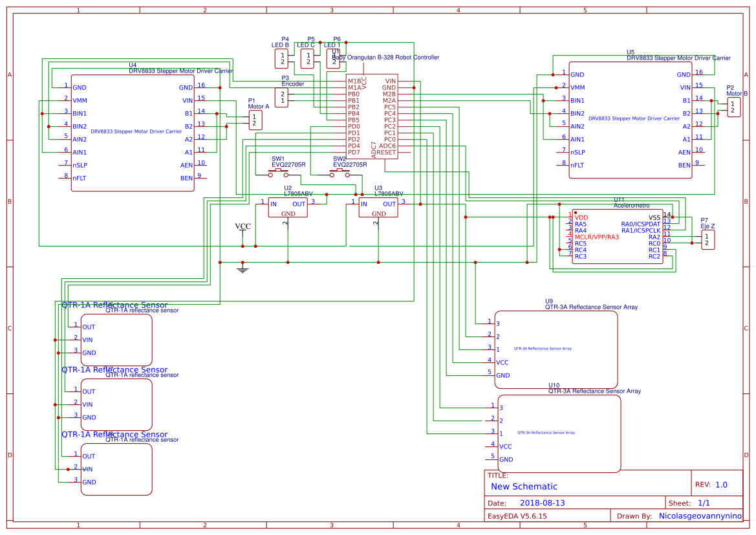Select the U5 DRV8833 driver on the right

click(x=631, y=120)
